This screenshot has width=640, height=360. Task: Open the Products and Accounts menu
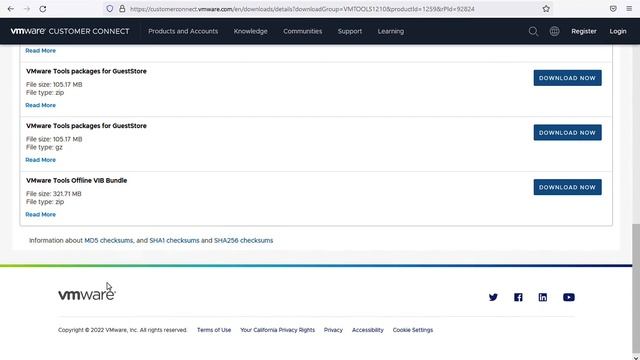click(x=183, y=31)
